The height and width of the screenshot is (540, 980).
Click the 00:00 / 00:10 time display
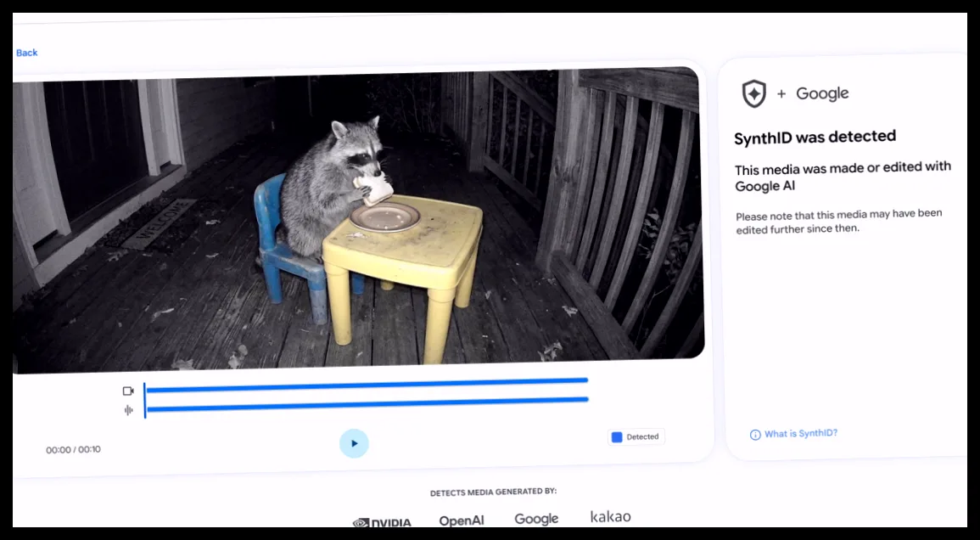(73, 449)
